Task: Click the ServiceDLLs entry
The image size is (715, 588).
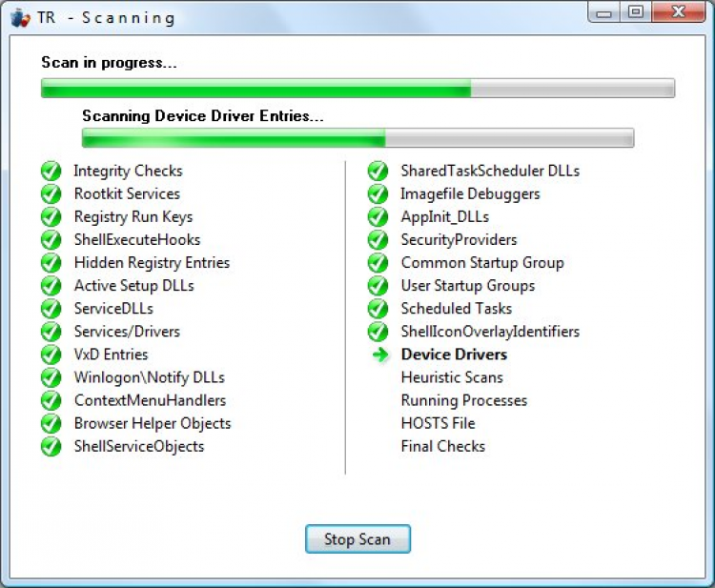Action: (x=113, y=309)
